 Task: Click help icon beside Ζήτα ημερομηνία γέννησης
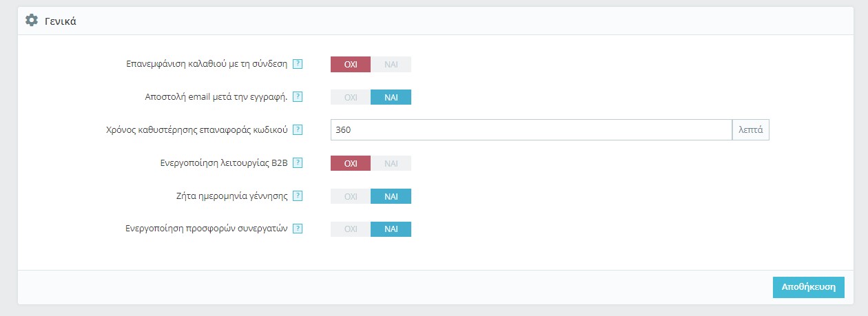298,196
